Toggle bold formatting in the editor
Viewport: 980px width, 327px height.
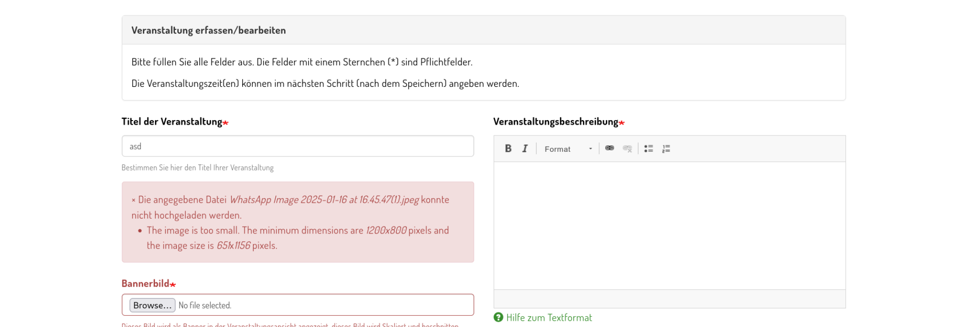click(508, 149)
